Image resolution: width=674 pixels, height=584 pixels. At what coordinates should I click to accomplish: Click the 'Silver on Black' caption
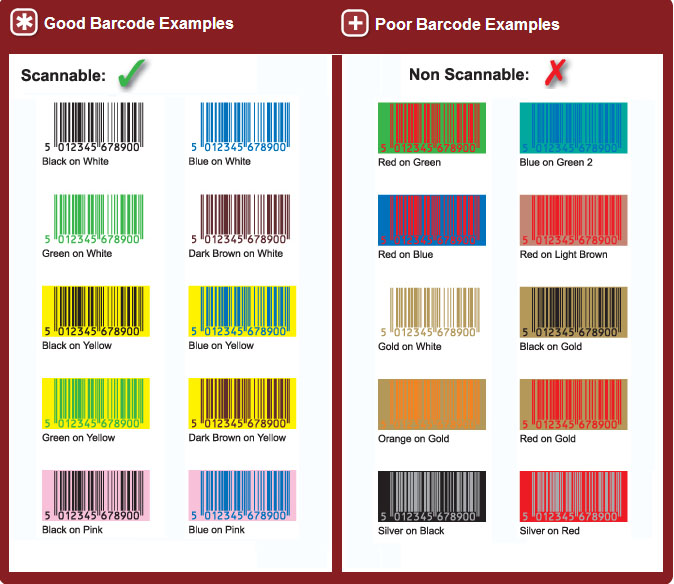(411, 531)
